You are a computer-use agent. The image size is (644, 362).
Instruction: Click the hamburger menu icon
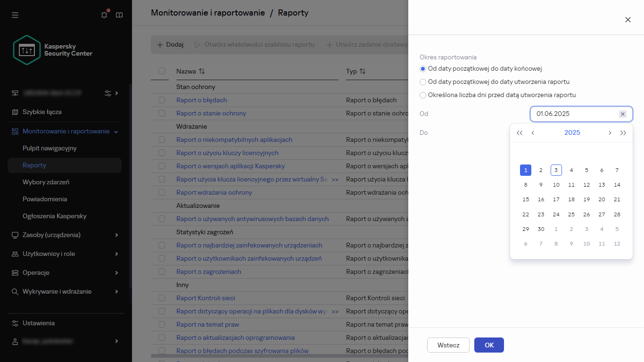pyautogui.click(x=15, y=15)
